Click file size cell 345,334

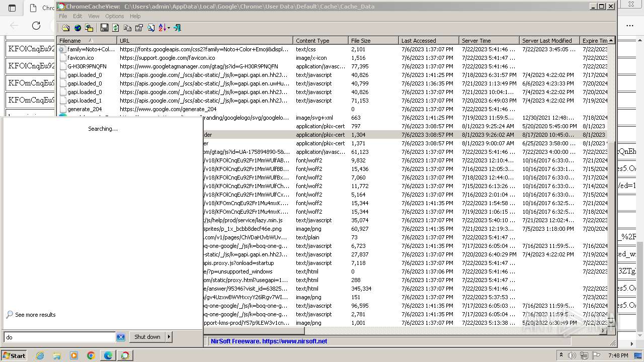pos(361,289)
